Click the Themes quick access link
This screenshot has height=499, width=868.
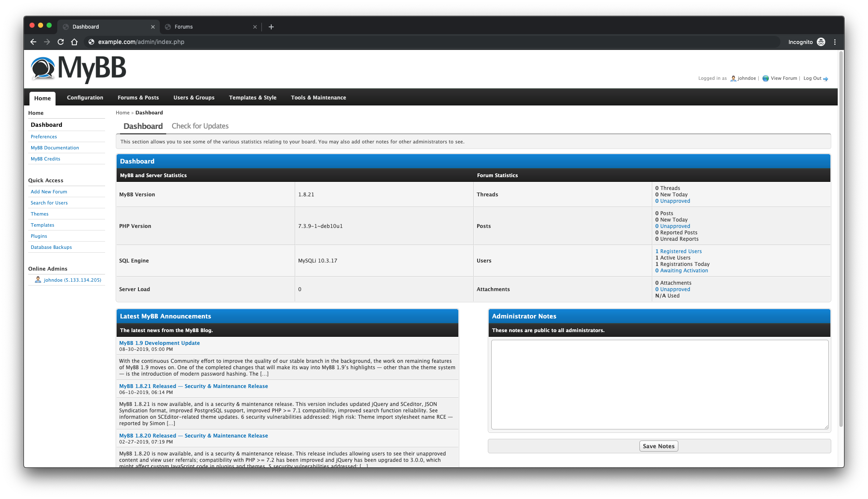click(x=39, y=214)
